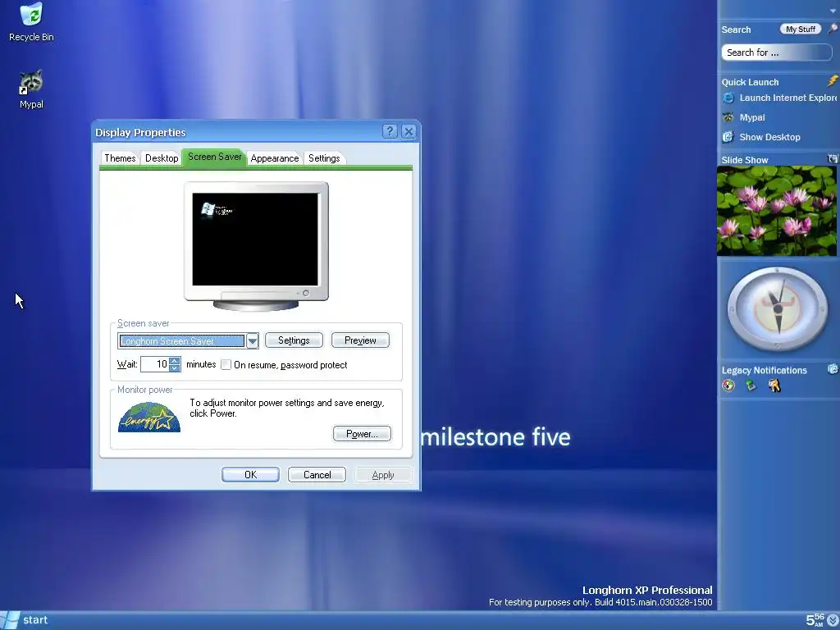Open the Appearance tab
Viewport: 840px width, 630px height.
coord(274,158)
